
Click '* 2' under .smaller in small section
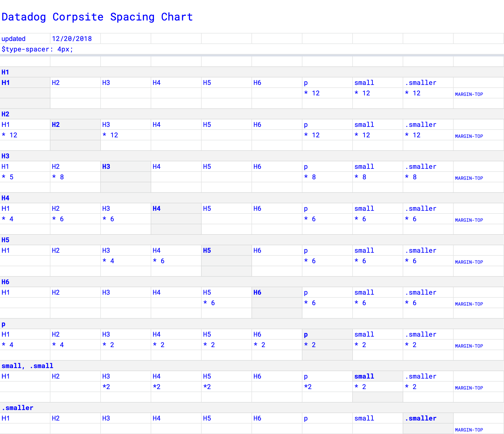pos(428,387)
